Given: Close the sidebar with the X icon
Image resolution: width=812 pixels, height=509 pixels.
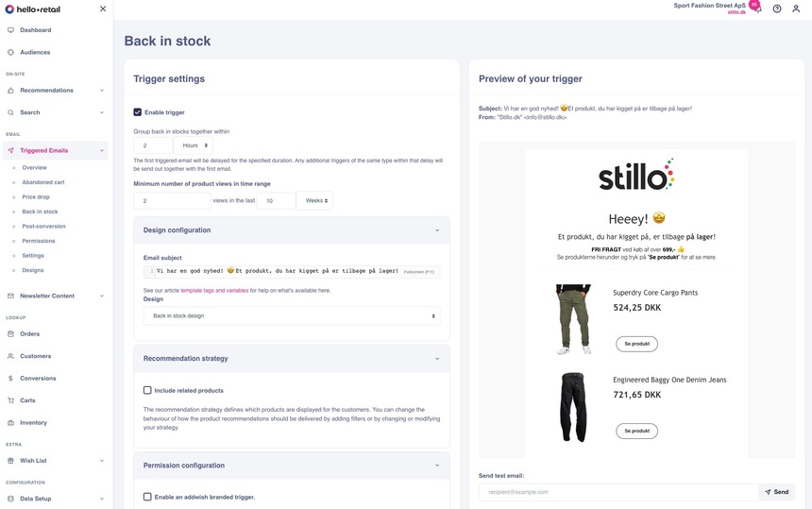Looking at the screenshot, I should 103,8.
